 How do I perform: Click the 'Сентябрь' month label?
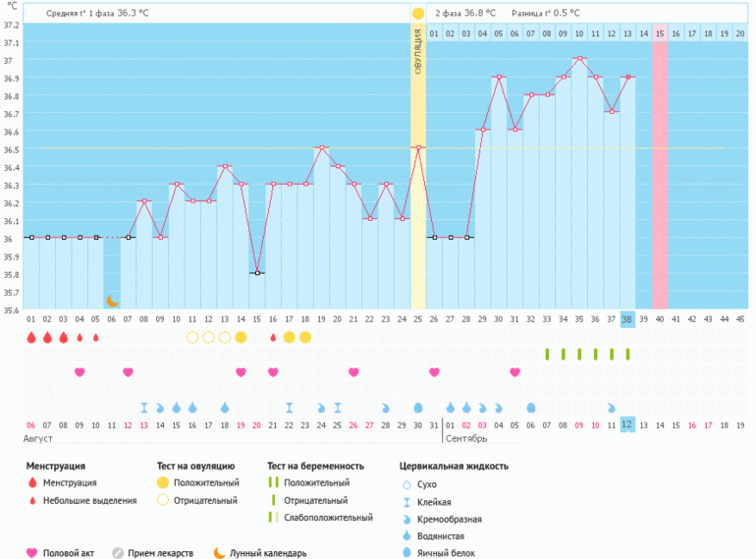pos(463,439)
